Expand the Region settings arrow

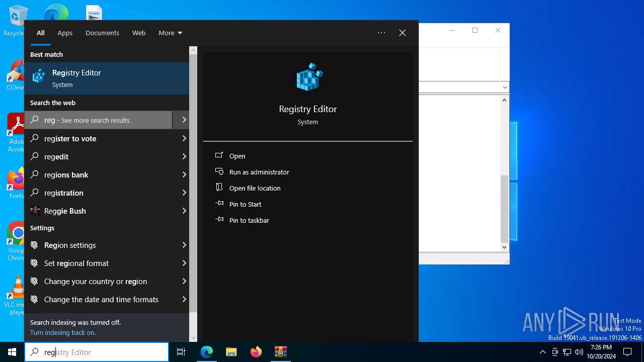tap(184, 245)
